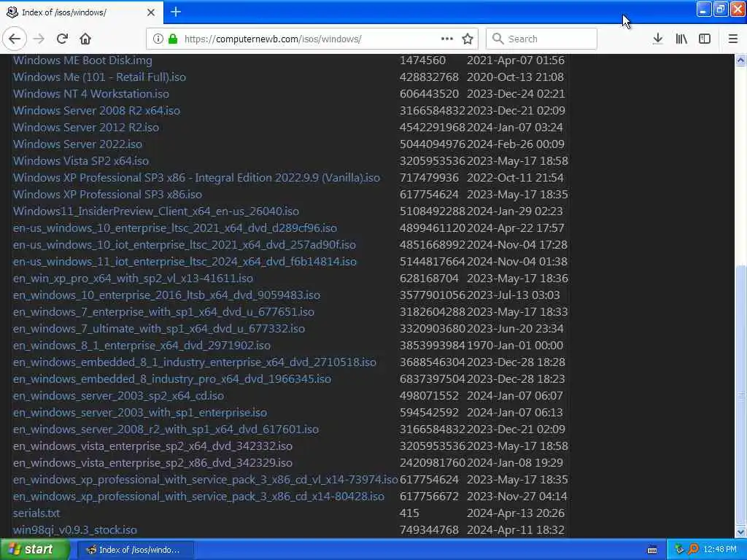Click en_windows_7_ultimate_with_sp1 iso link
The height and width of the screenshot is (560, 747).
pos(158,329)
